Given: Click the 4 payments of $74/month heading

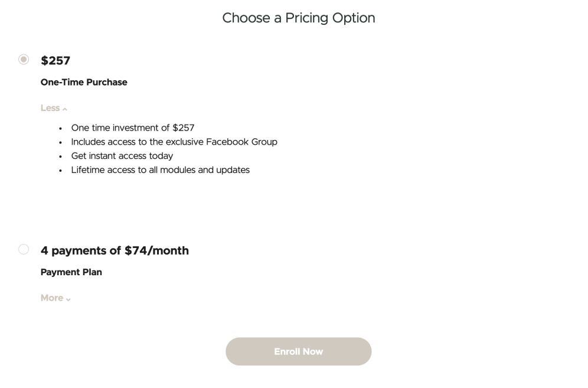Looking at the screenshot, I should coord(115,250).
